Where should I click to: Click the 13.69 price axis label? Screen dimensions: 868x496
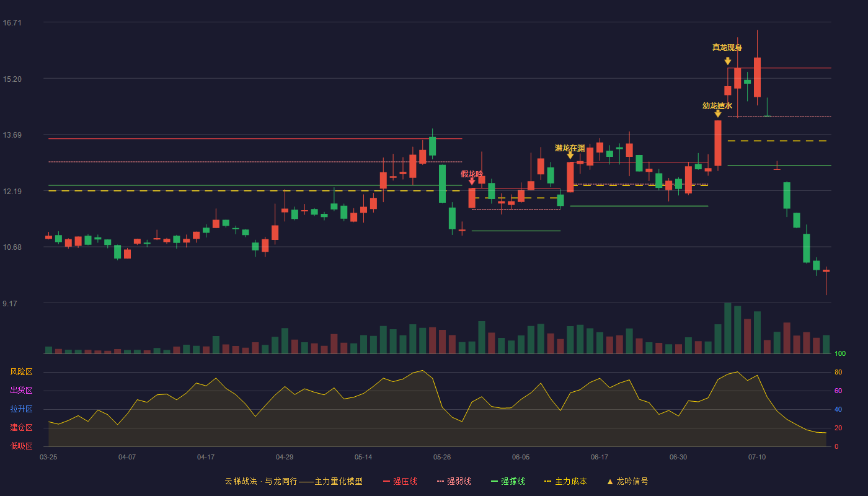[x=12, y=135]
